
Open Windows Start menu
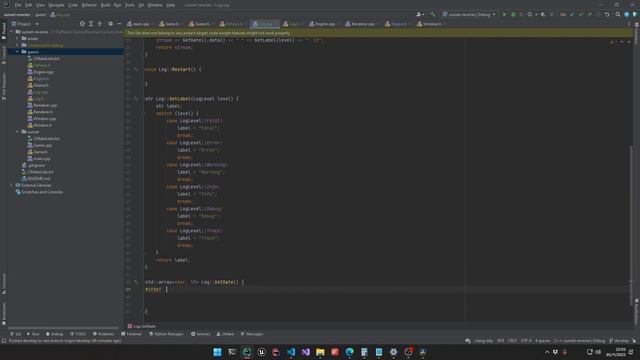tap(218, 352)
